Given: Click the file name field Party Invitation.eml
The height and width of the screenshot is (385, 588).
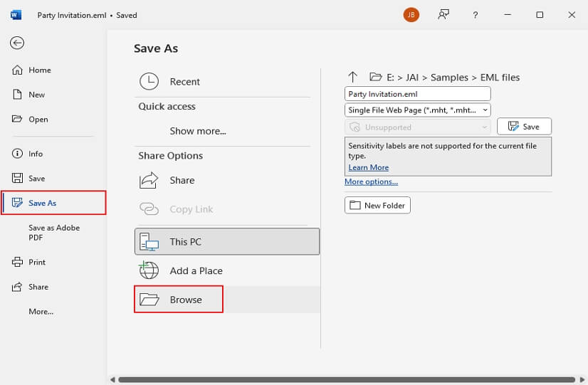Looking at the screenshot, I should coord(417,93).
